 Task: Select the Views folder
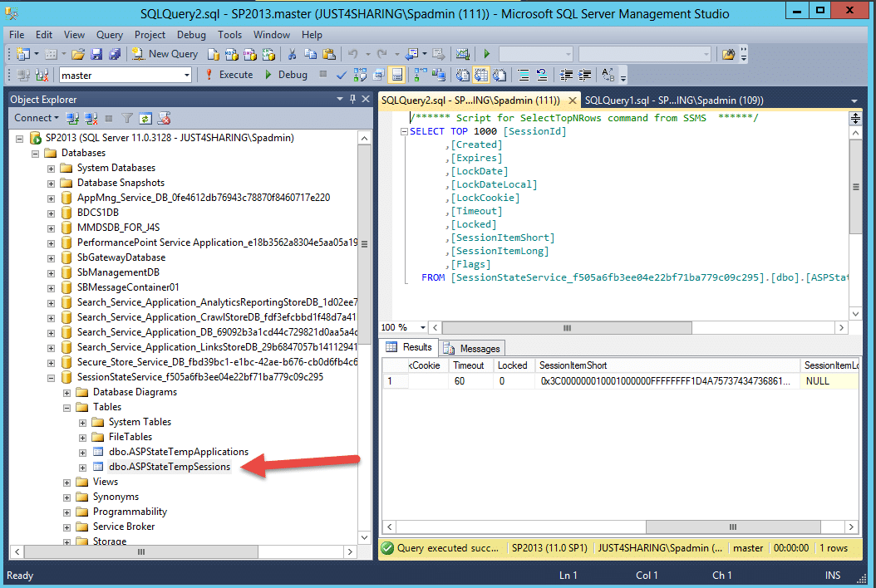(106, 482)
